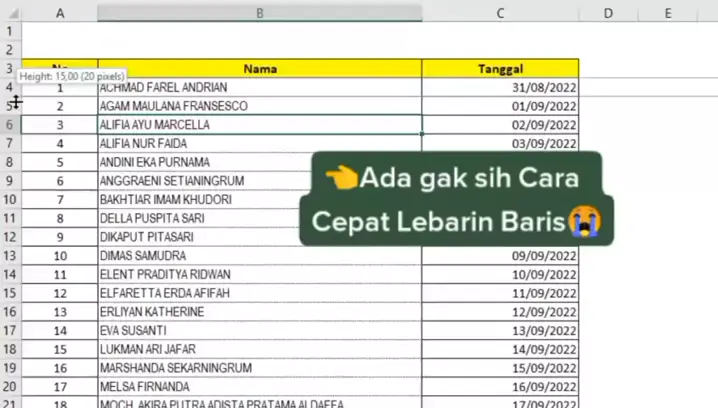Select the ACHMAD FAREL ANDRIAN cell
Viewport: 718px width, 408px height.
(x=259, y=88)
